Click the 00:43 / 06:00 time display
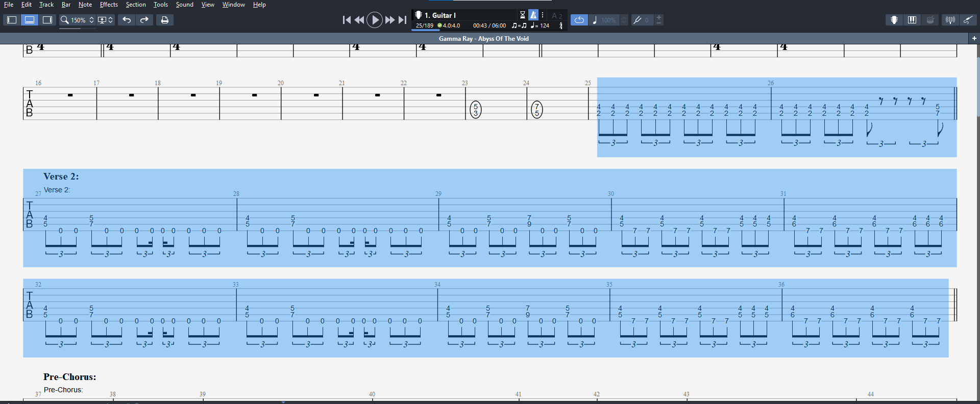This screenshot has height=404, width=980. (489, 26)
